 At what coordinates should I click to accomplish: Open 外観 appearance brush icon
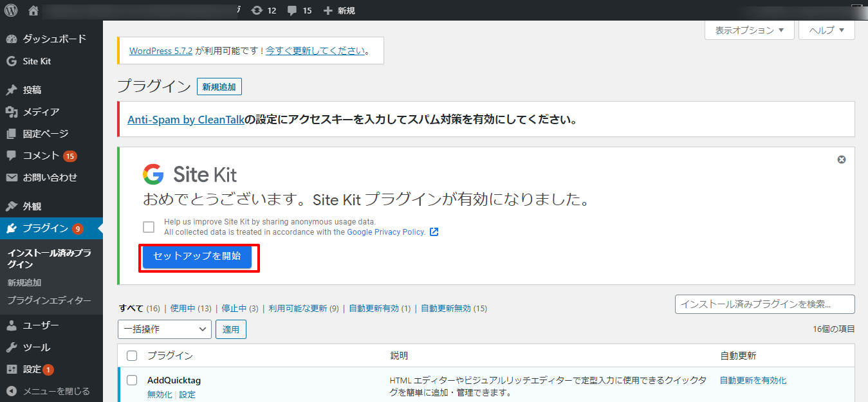tap(12, 206)
